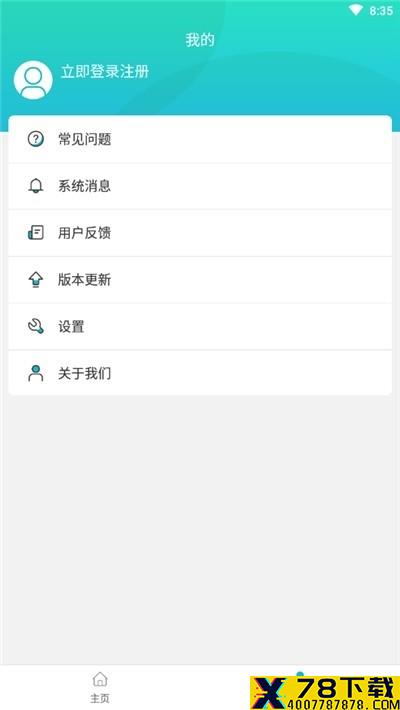
Task: Tap the home house icon
Action: point(100,679)
